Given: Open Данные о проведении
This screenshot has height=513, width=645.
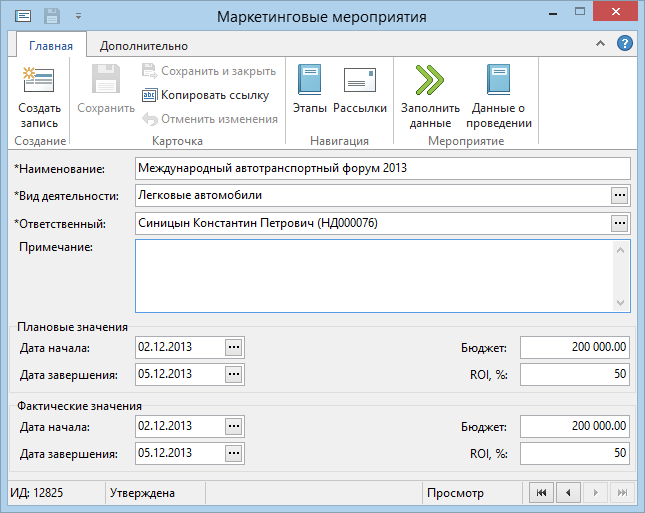Looking at the screenshot, I should pyautogui.click(x=498, y=81).
